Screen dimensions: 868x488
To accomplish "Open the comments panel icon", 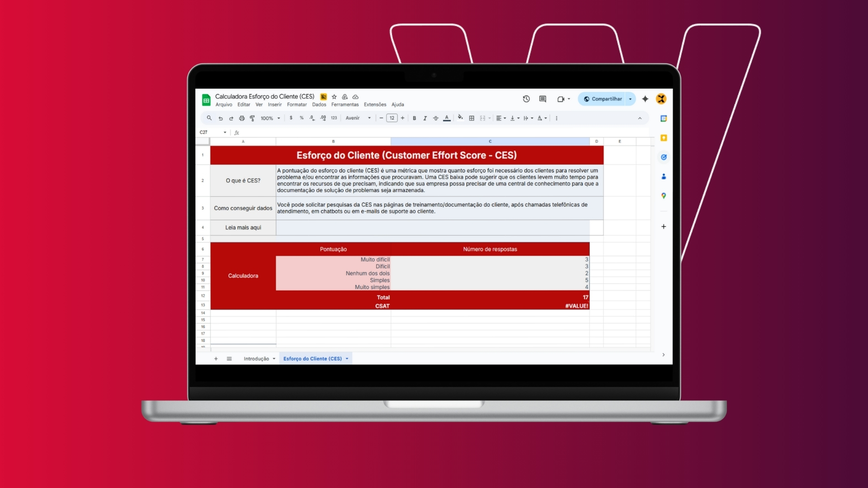I will 542,99.
